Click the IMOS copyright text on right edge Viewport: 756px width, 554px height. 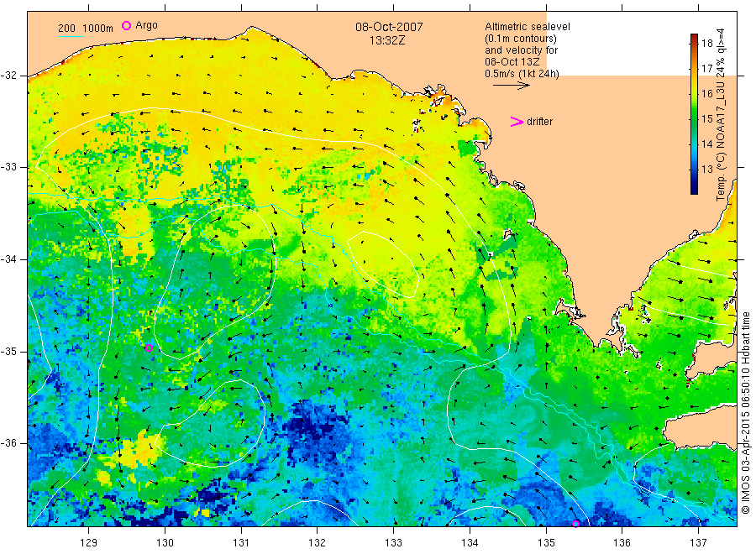(745, 413)
